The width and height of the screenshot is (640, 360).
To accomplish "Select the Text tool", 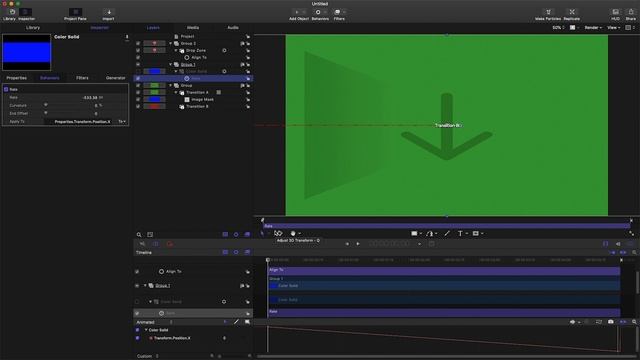I will coord(460,233).
